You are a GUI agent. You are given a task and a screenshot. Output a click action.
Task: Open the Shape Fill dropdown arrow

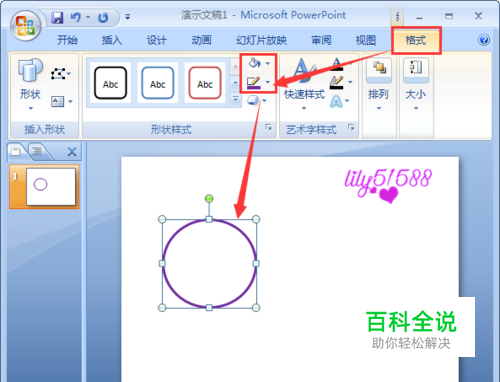point(268,63)
